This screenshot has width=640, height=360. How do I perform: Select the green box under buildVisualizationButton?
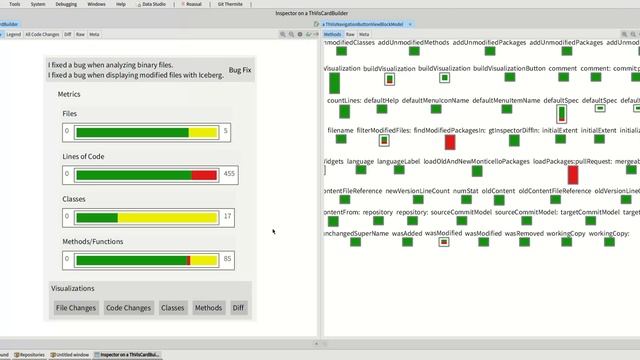[509, 77]
